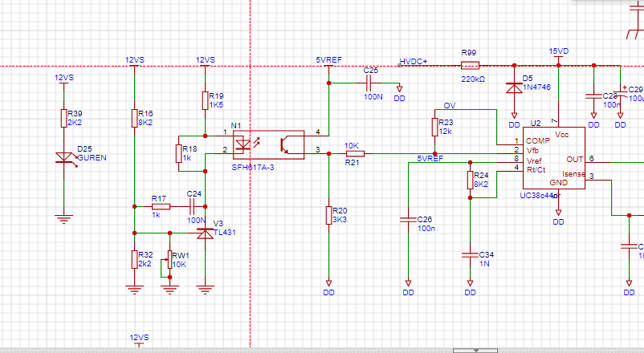Click the TL431 value text

pos(225,233)
